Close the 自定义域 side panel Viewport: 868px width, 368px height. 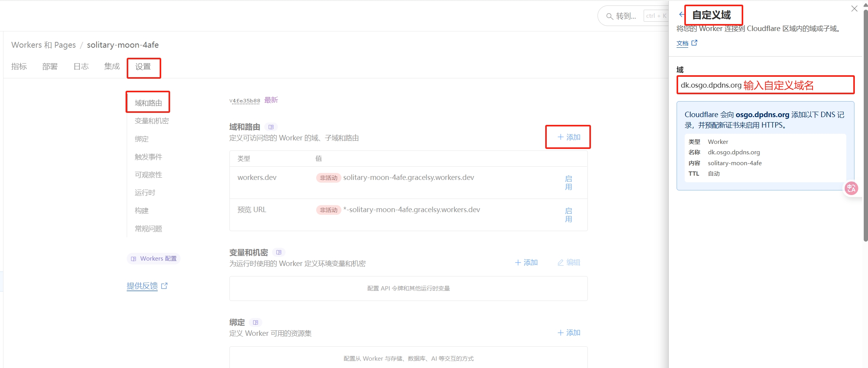click(x=854, y=9)
